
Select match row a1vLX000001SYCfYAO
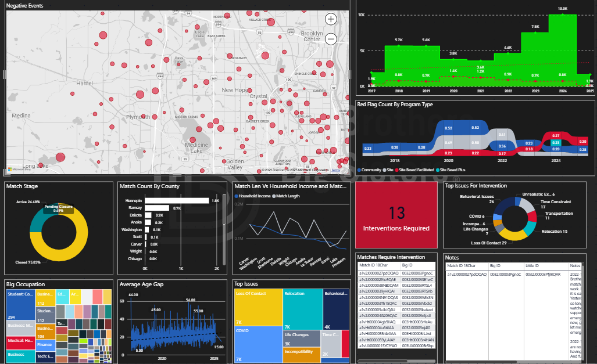pos(396,346)
